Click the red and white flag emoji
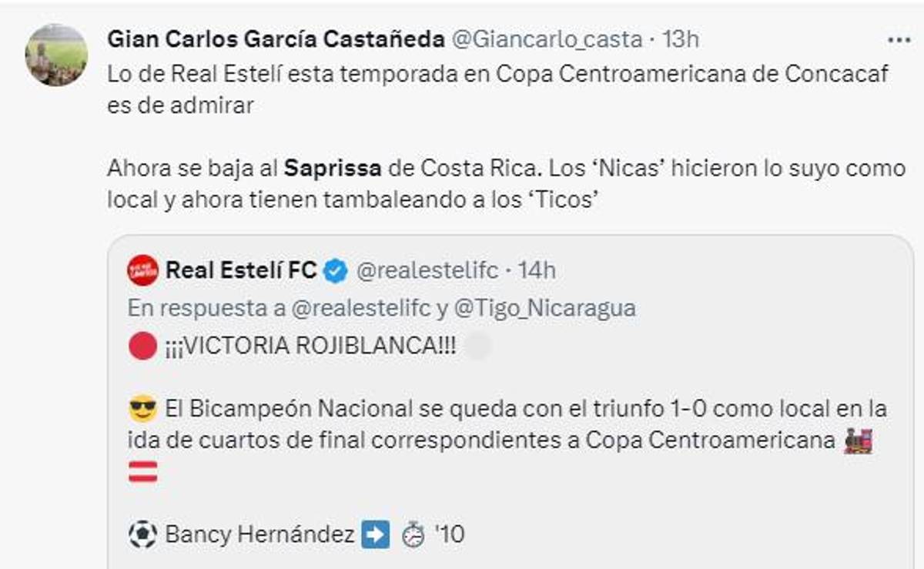The width and height of the screenshot is (924, 569). 142,471
